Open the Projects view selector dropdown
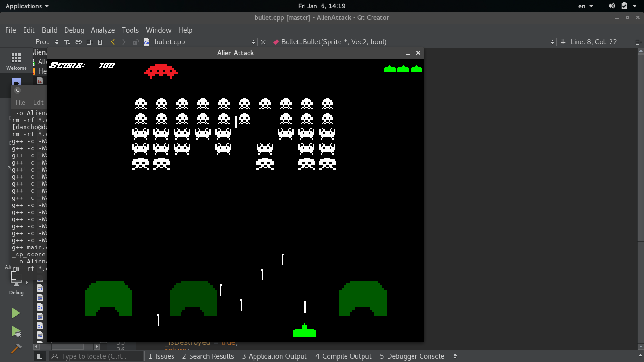Screen dimensions: 644x362 (x=47, y=42)
